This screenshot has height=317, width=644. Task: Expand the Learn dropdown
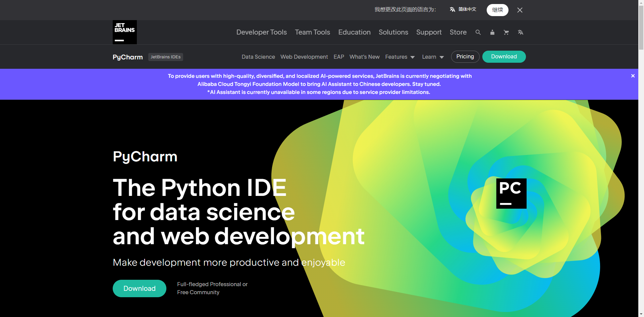[433, 57]
